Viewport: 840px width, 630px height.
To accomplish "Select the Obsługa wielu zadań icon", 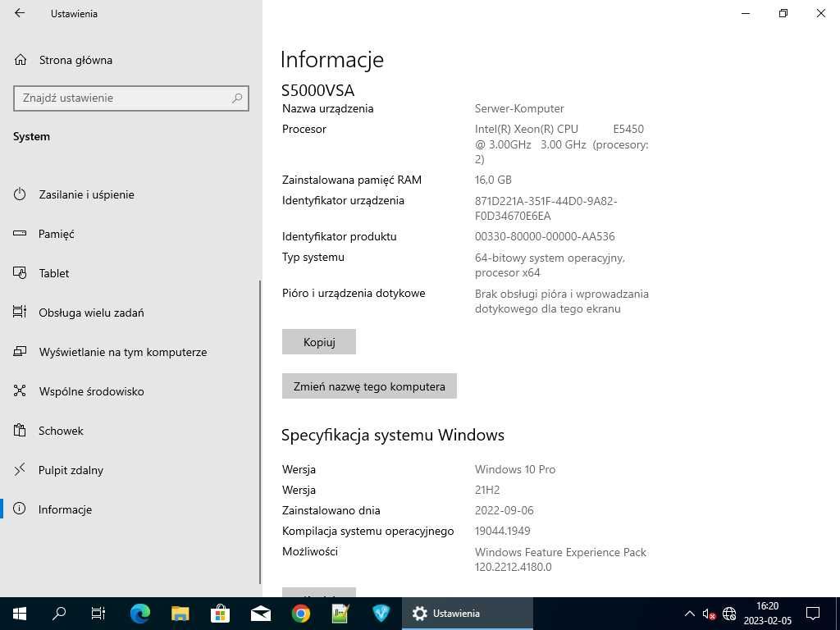I will [20, 313].
